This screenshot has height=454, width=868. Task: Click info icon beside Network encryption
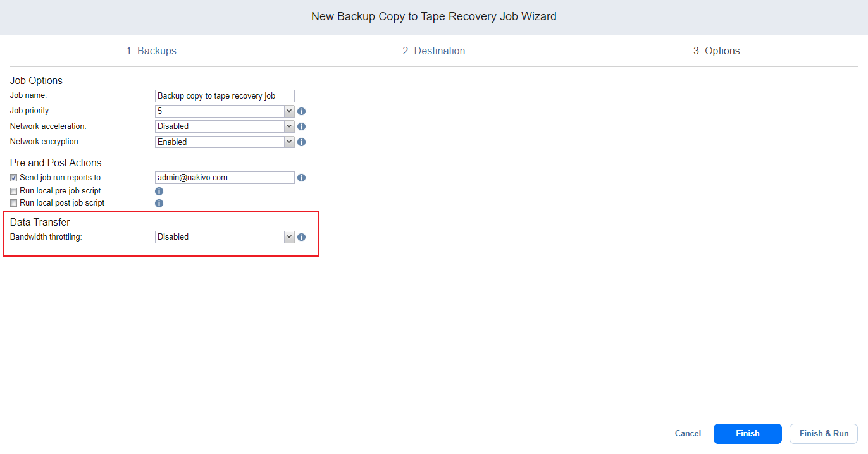[x=302, y=142]
